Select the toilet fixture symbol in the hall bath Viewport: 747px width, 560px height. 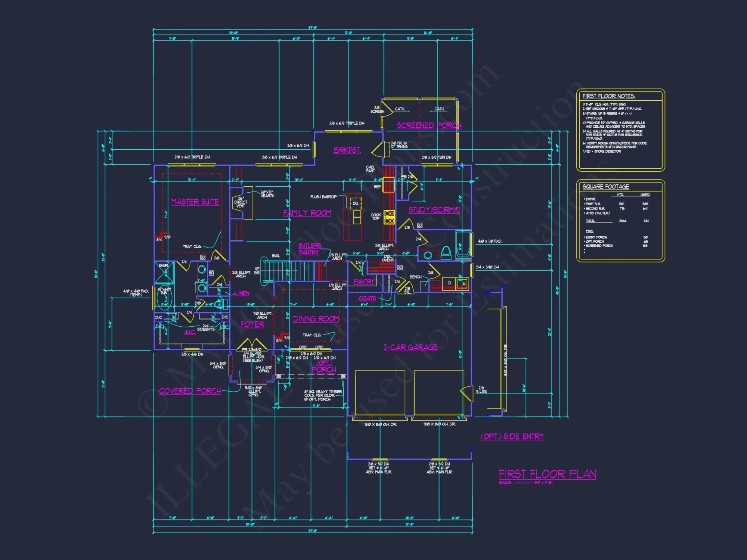(446, 253)
